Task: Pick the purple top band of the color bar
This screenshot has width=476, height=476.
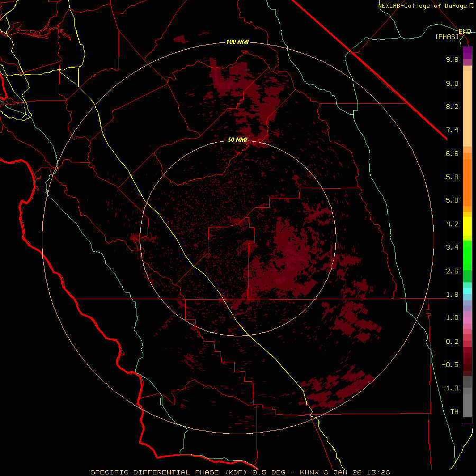Action: [467, 53]
